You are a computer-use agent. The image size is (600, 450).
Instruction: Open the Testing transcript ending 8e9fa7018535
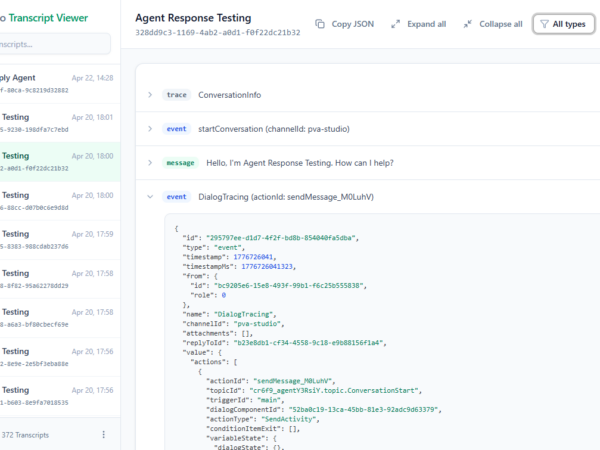click(59, 396)
